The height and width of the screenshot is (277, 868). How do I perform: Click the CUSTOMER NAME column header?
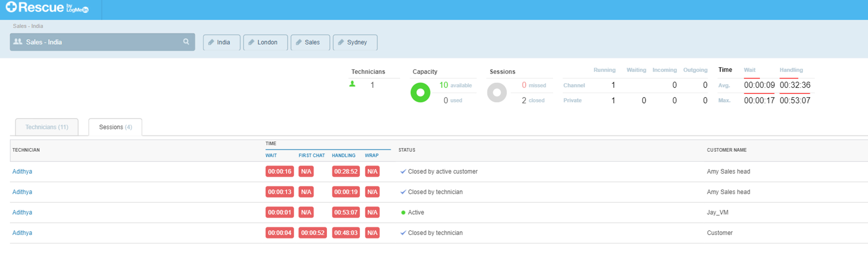pyautogui.click(x=727, y=150)
